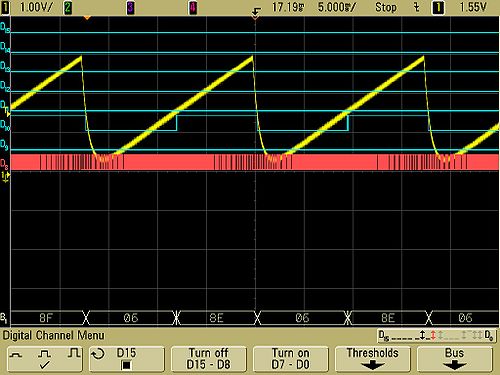Screen dimensions: 500x375
Task: Click the D15 channel selector knob icon
Action: [98, 354]
